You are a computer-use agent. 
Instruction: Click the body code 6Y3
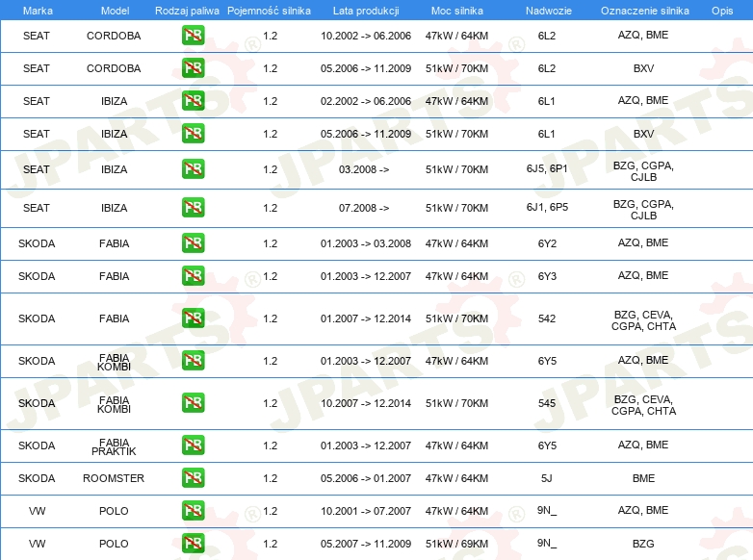(x=547, y=276)
